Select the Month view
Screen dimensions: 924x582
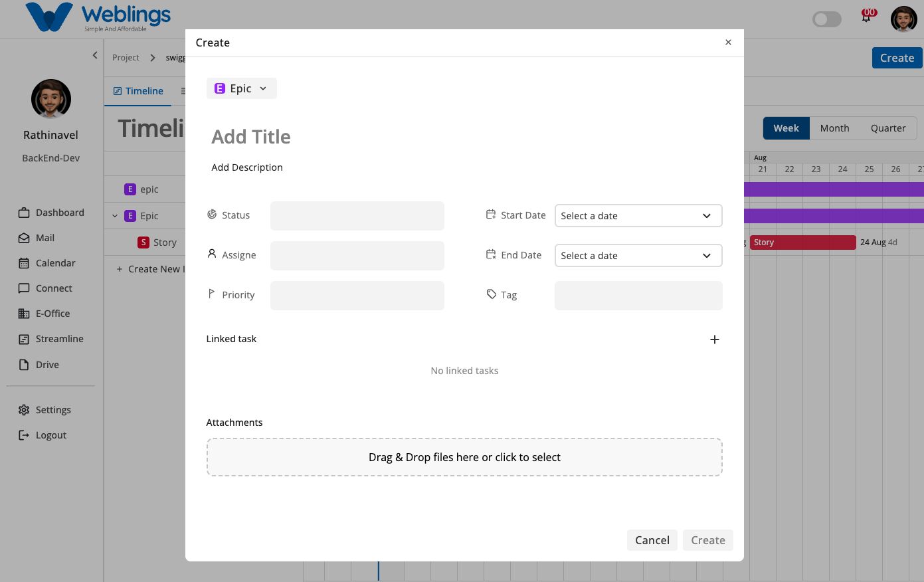pyautogui.click(x=834, y=128)
